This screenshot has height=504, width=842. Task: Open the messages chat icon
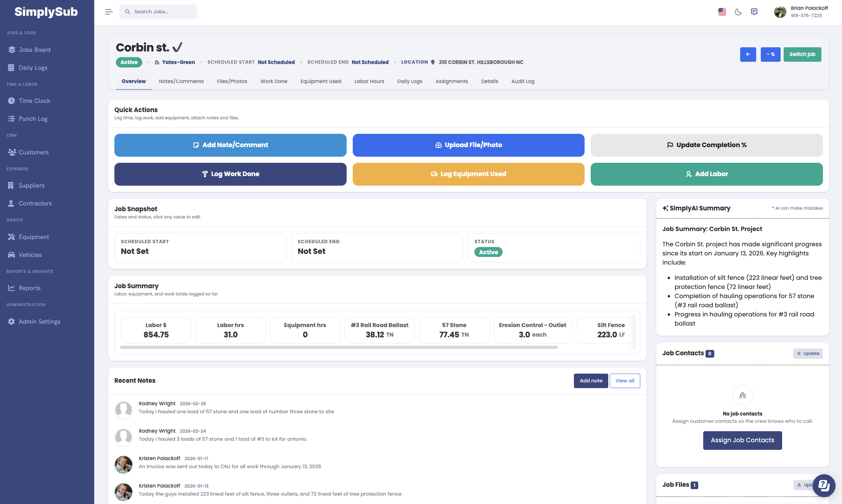point(754,12)
